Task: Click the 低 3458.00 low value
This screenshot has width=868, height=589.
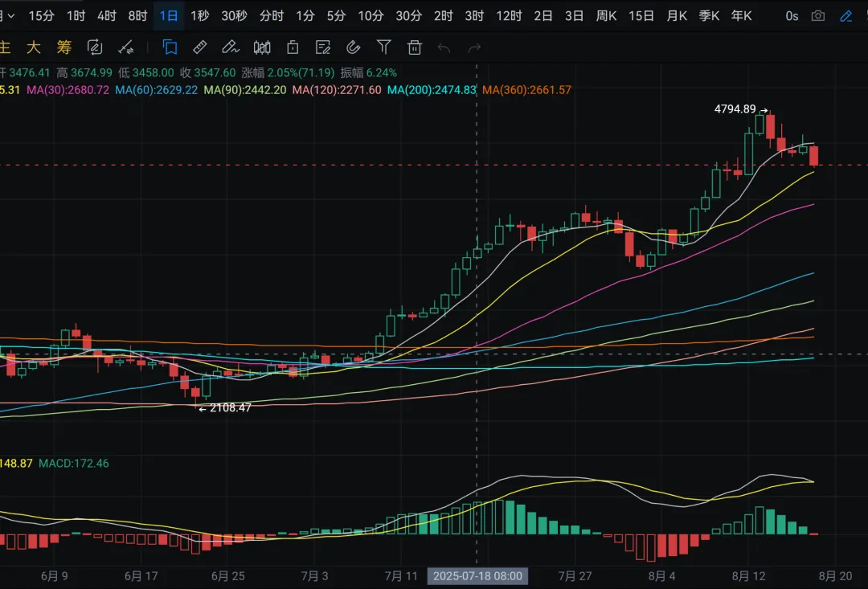Action: [x=145, y=72]
